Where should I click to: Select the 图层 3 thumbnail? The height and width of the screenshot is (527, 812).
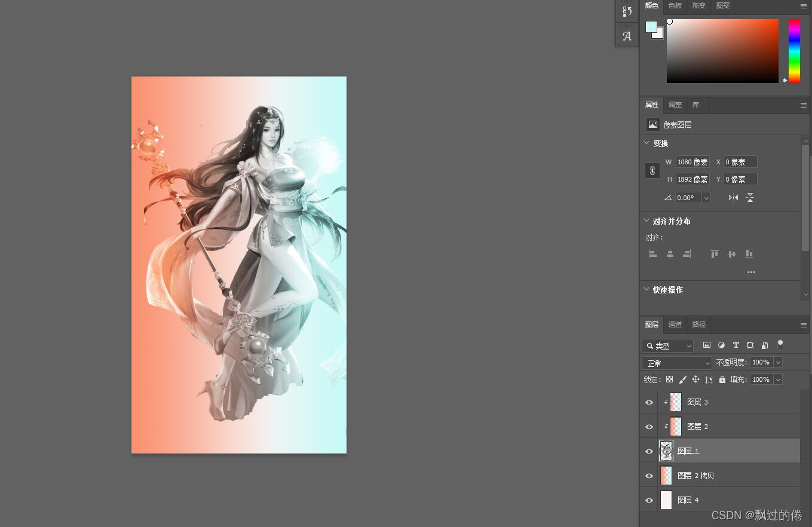(676, 402)
